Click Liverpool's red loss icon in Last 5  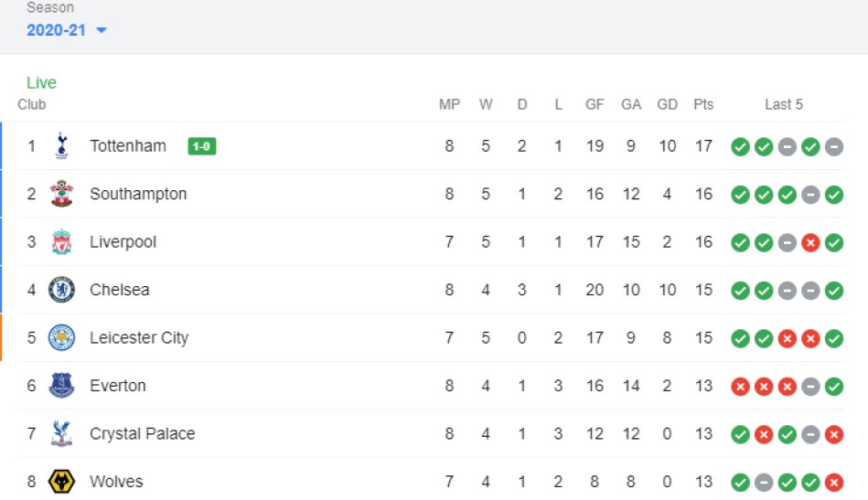tap(810, 243)
